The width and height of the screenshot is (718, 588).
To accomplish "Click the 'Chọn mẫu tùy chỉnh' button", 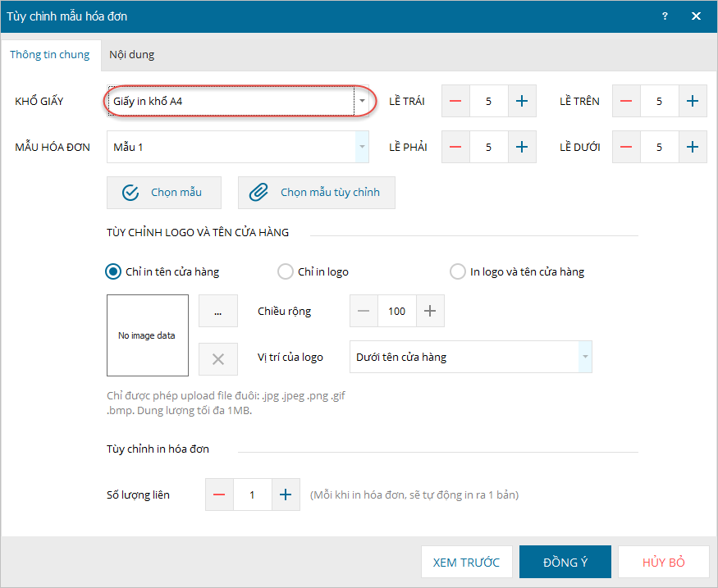I will click(316, 193).
